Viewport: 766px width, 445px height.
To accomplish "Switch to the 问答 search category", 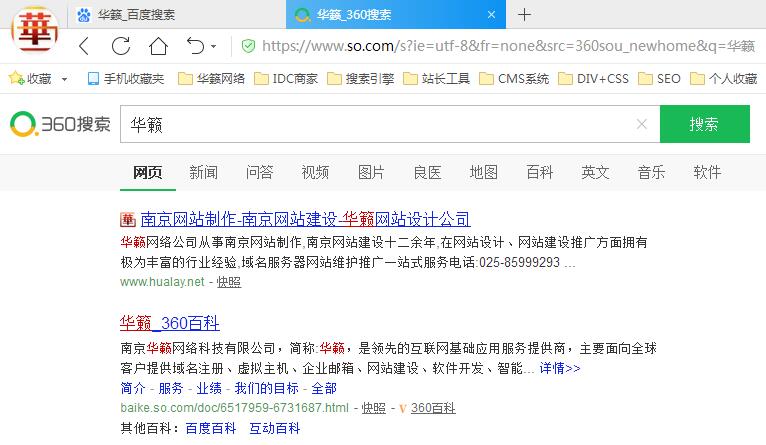I will [259, 172].
